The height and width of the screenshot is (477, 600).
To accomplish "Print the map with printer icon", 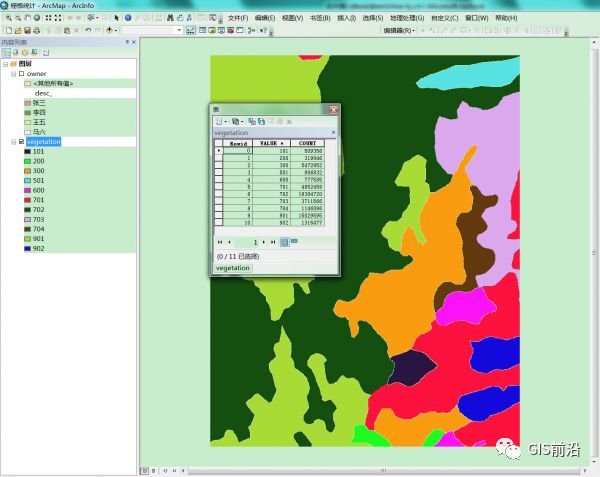I will point(37,30).
